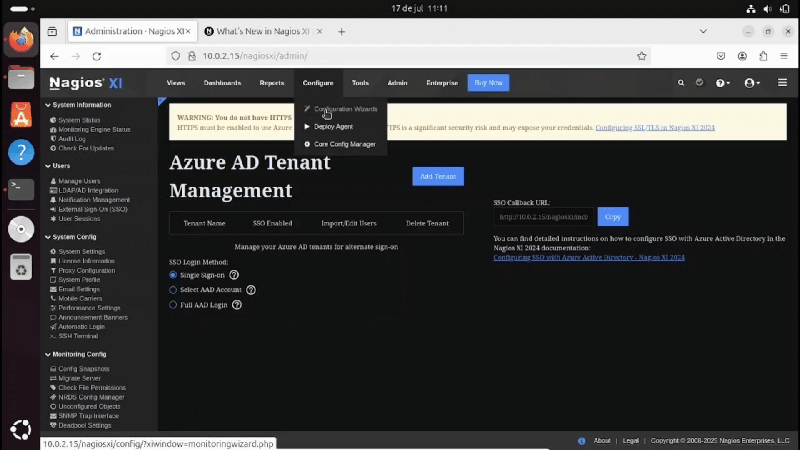
Task: Open Core Config Manager from Configure menu
Action: pyautogui.click(x=344, y=144)
